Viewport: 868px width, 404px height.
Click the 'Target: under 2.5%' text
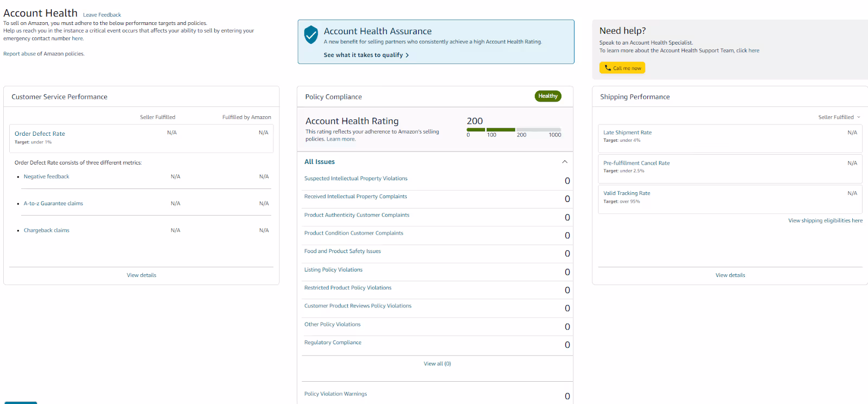[624, 171]
